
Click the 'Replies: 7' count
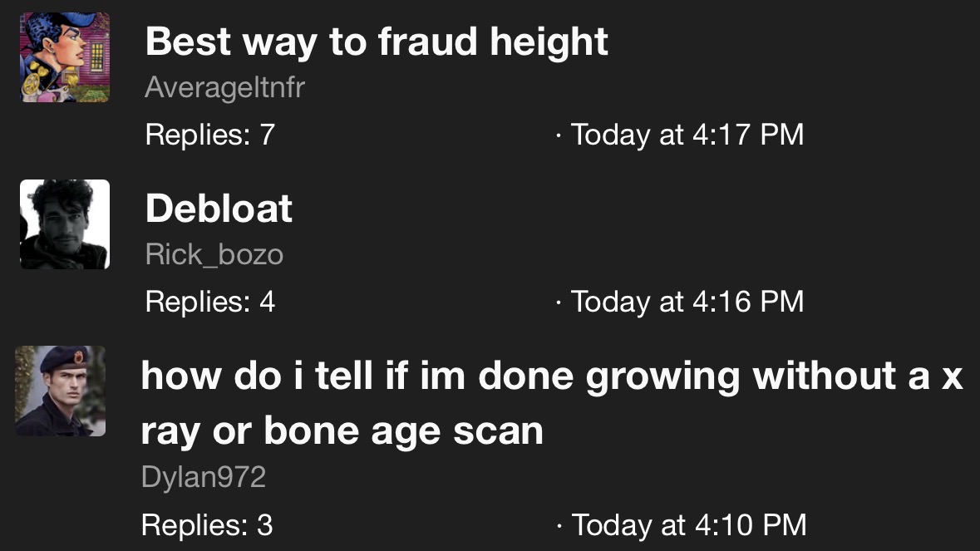click(209, 135)
